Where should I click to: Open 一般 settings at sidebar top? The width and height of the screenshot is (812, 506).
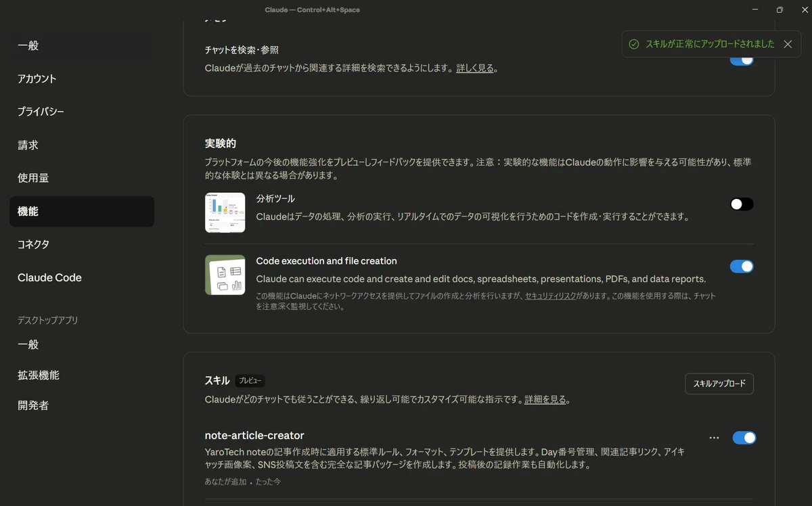[82, 46]
